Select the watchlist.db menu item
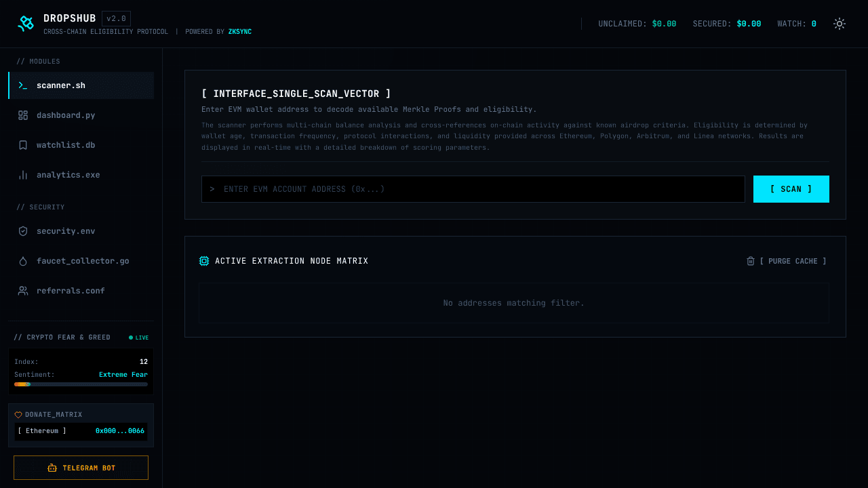Viewport: 868px width, 488px height. (81, 145)
